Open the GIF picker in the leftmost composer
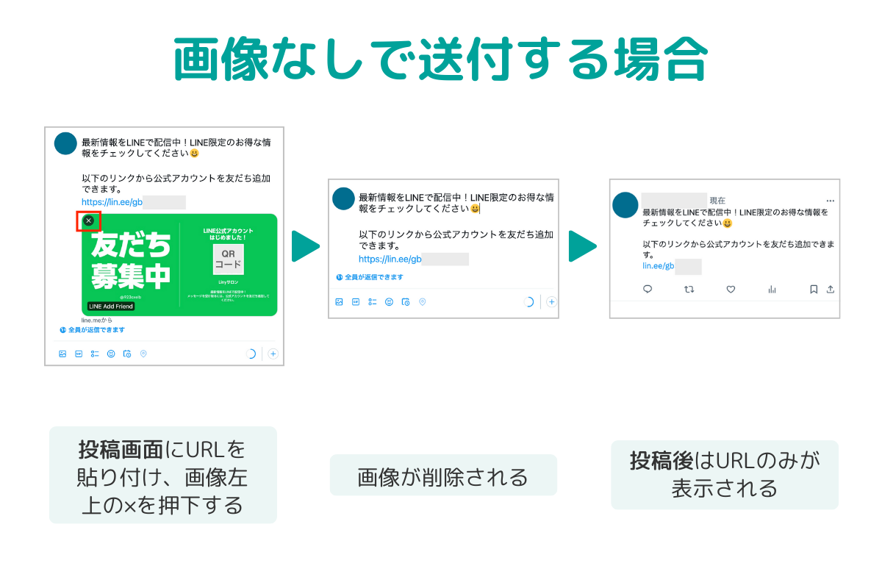Screen dimensions: 882x588 pos(79,354)
